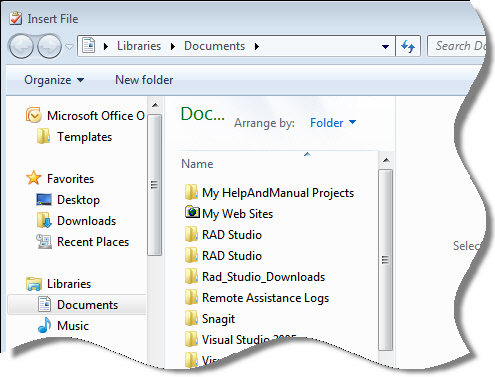Select Libraries in the navigation pane
The height and width of the screenshot is (377, 495).
click(69, 284)
